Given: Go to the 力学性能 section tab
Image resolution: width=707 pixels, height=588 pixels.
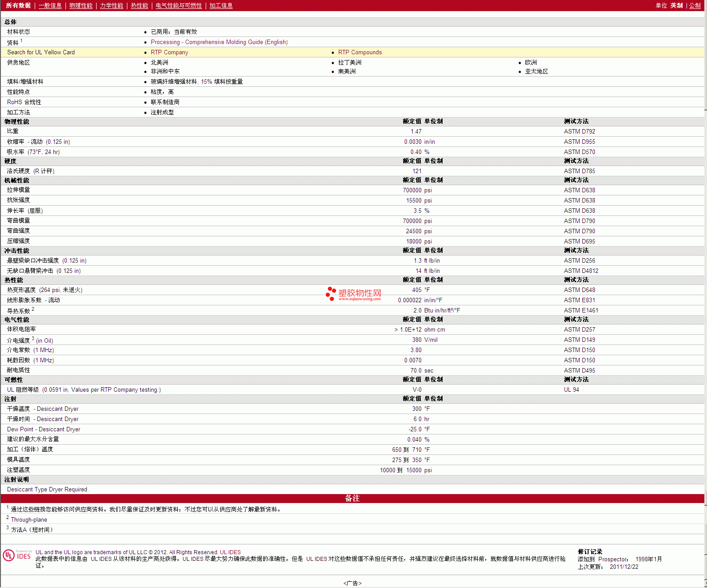Looking at the screenshot, I should pyautogui.click(x=111, y=6).
